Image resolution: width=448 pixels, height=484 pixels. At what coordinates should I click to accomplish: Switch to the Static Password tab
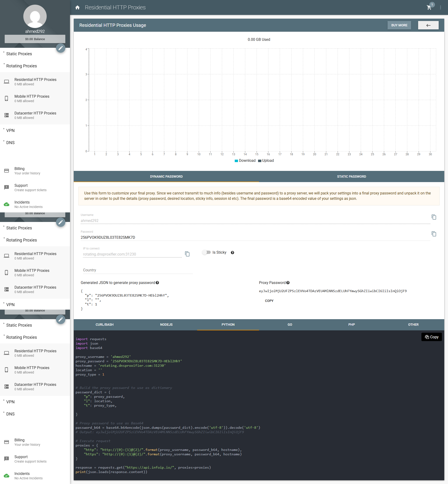click(351, 176)
